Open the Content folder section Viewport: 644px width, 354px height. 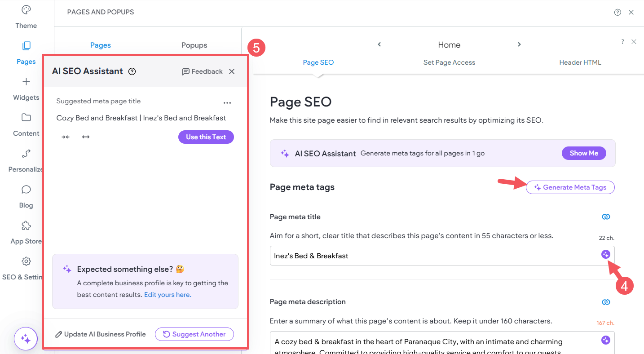26,124
